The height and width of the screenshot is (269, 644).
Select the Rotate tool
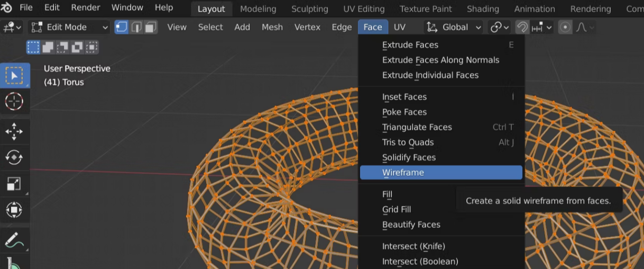coord(14,158)
